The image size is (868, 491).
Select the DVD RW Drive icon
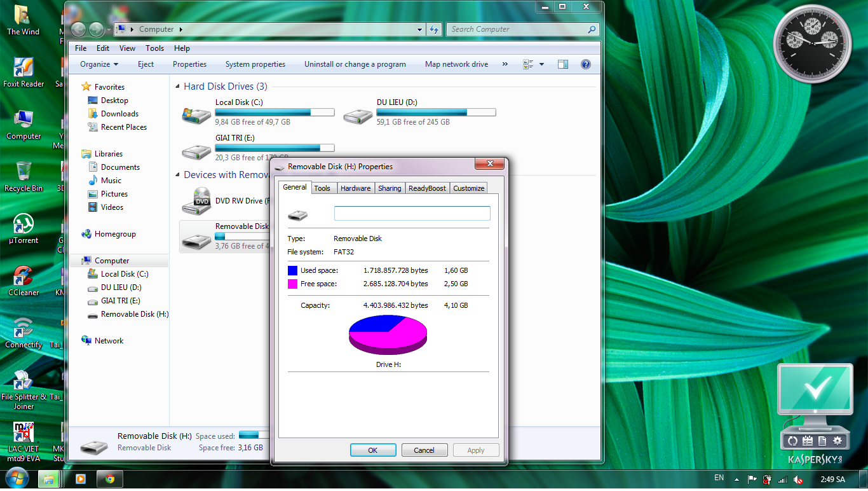[196, 201]
